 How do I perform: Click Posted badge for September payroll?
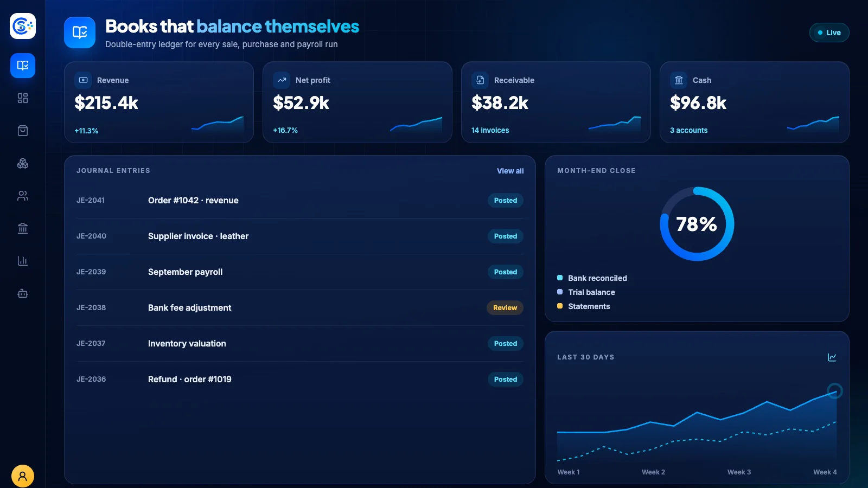tap(506, 272)
